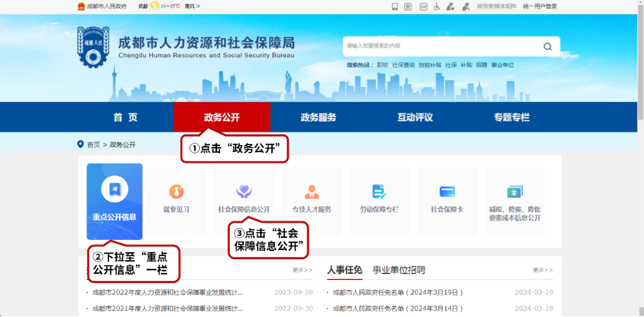Open 成都市人民政府任免名单（2024年3月14日）
The width and height of the screenshot is (644, 317).
[398, 309]
